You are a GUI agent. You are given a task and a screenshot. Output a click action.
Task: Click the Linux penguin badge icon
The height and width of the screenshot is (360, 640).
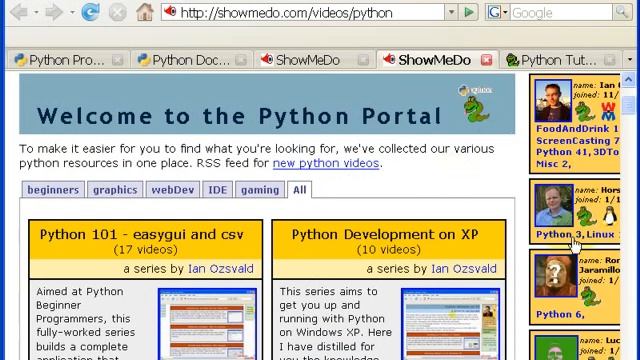coord(610,216)
